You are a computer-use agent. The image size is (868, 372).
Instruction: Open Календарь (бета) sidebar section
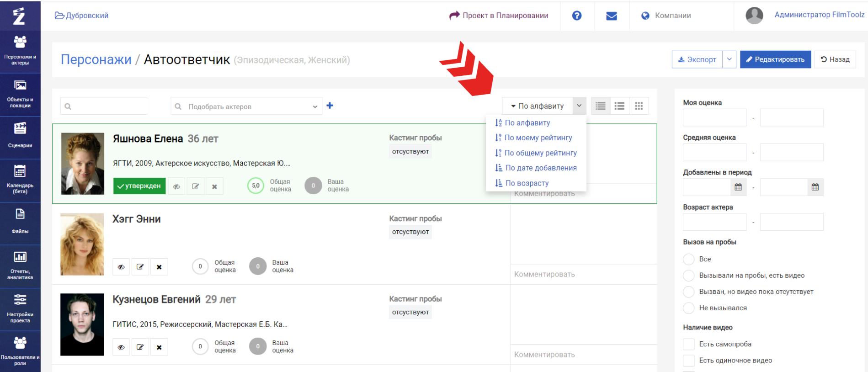[20, 181]
